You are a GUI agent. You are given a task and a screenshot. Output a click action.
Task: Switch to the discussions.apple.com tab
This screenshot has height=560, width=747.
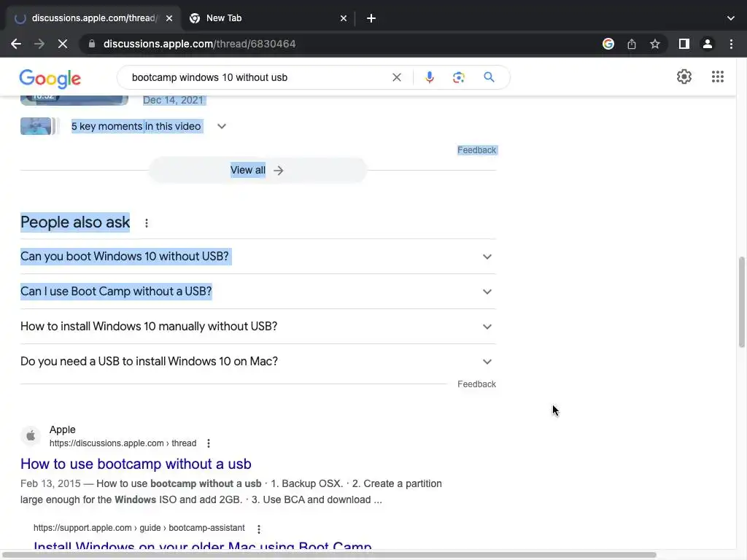tap(93, 18)
